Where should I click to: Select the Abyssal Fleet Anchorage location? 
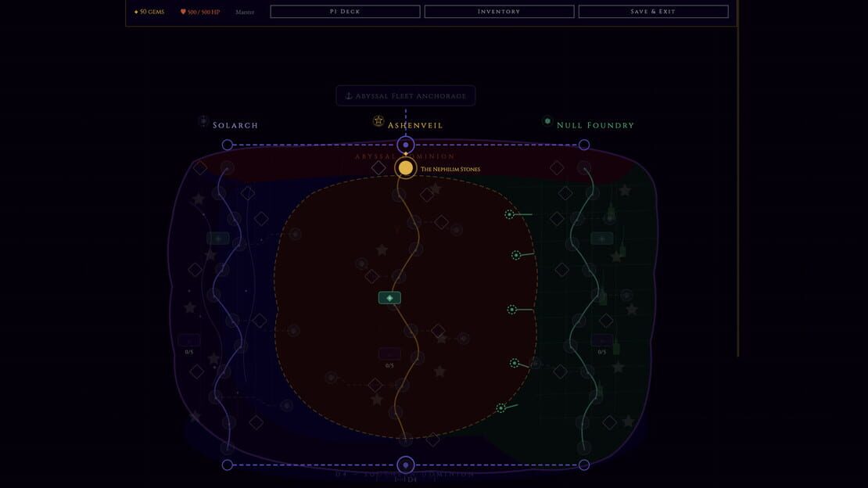click(x=406, y=96)
